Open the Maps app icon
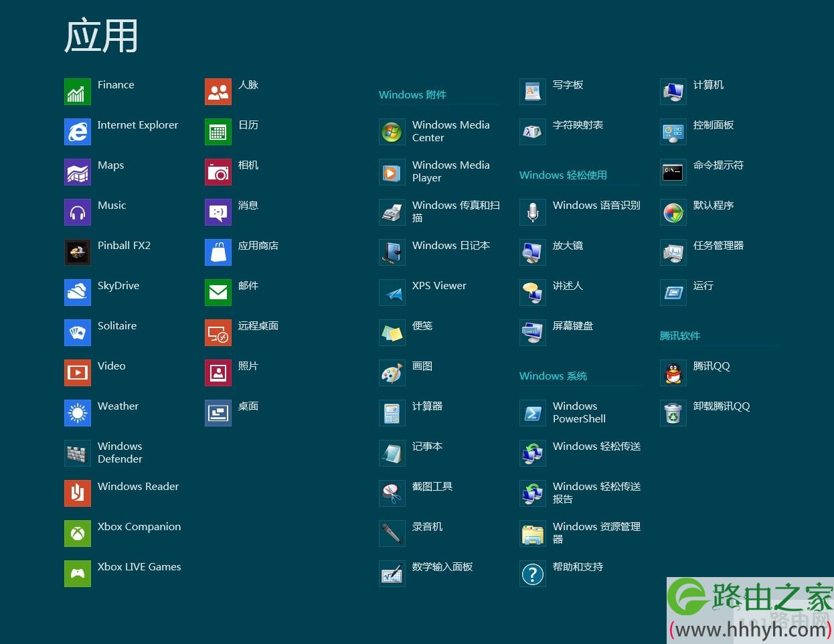 [x=78, y=172]
